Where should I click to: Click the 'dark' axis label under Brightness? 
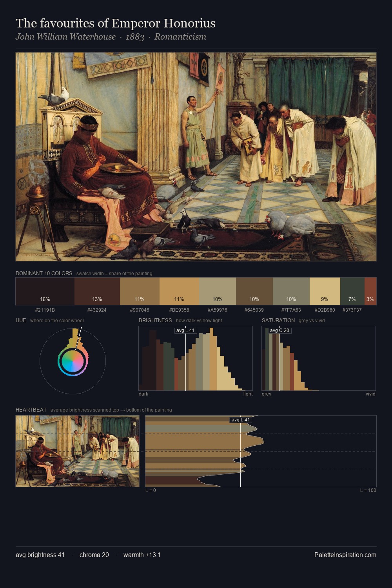(143, 394)
